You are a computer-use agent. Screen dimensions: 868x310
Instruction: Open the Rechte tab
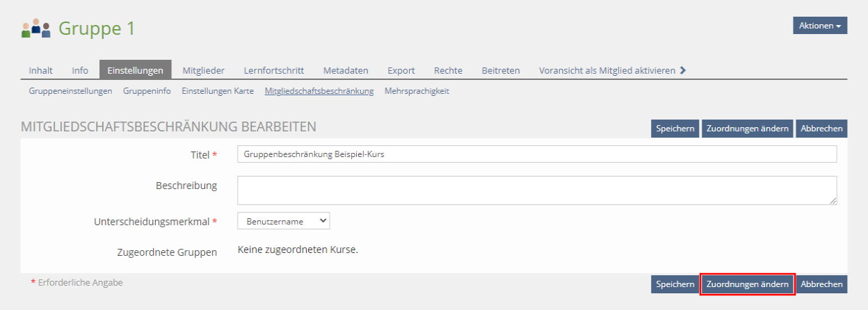pyautogui.click(x=448, y=70)
